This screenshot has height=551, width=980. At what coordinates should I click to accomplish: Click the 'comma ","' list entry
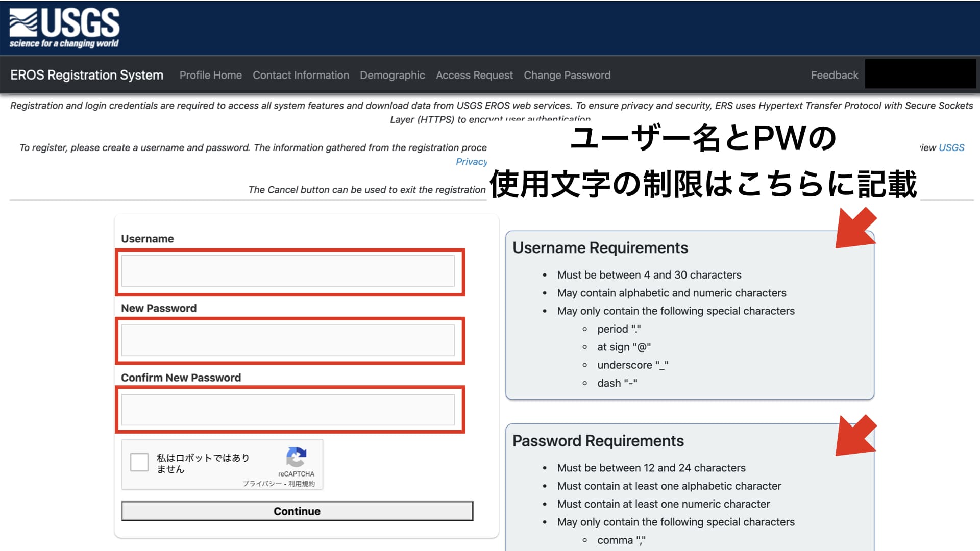622,540
